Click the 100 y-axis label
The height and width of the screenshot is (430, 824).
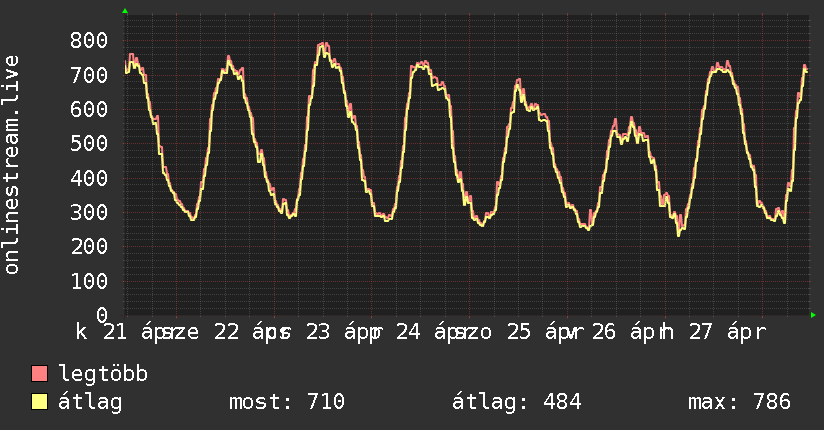[89, 281]
